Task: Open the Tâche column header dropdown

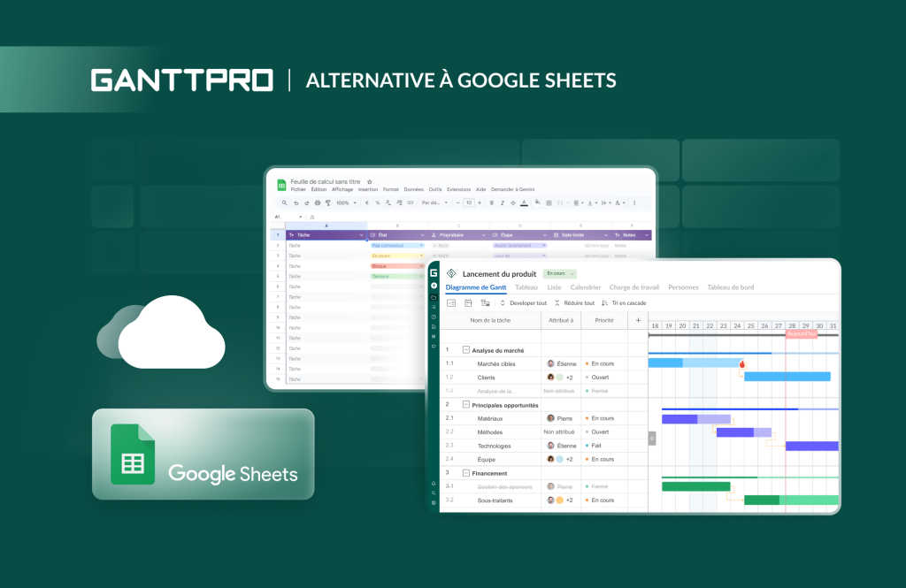Action: point(361,234)
